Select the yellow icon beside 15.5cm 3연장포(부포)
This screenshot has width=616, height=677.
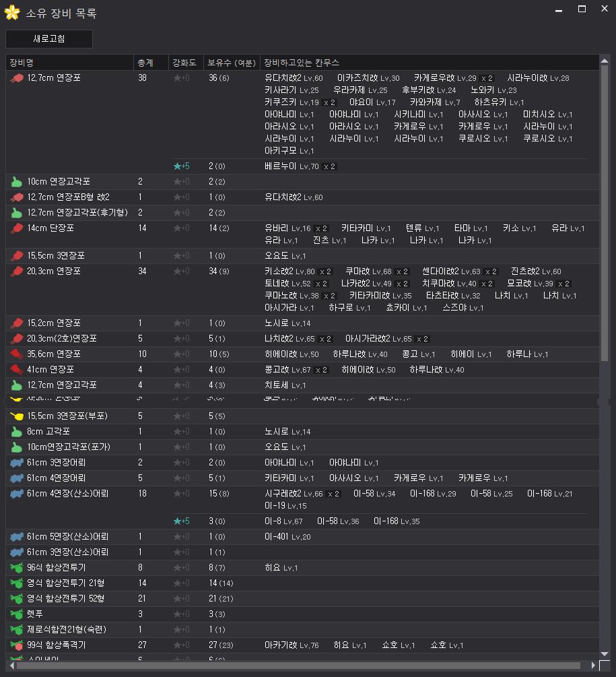[17, 416]
